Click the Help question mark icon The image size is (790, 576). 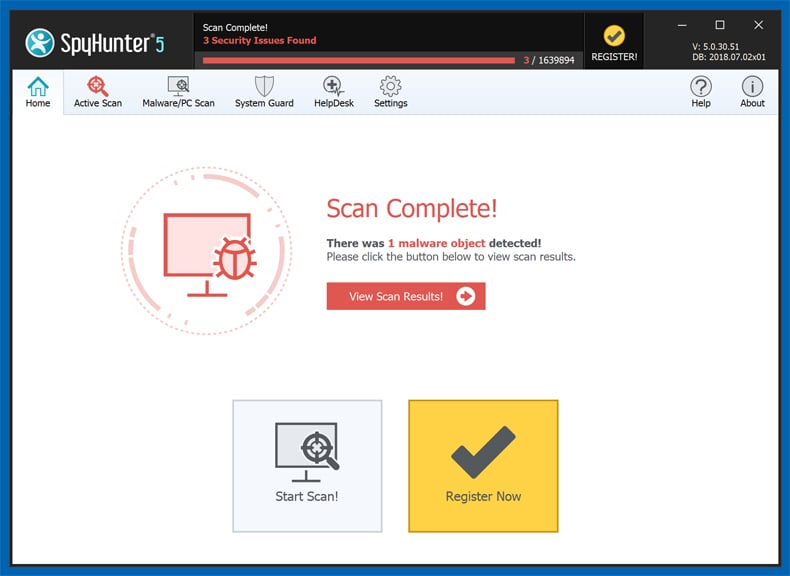pyautogui.click(x=701, y=92)
